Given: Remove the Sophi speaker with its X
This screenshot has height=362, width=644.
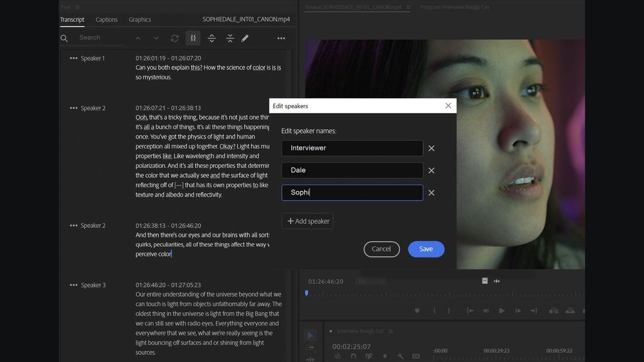Looking at the screenshot, I should tap(431, 193).
